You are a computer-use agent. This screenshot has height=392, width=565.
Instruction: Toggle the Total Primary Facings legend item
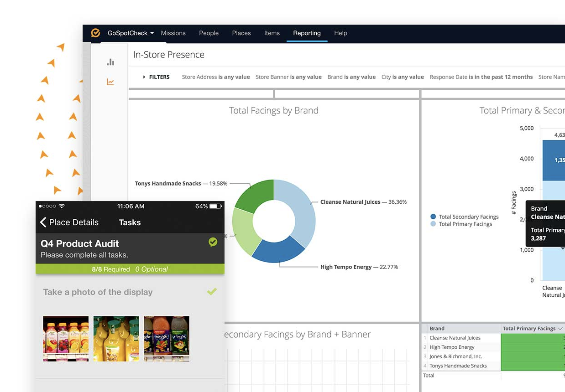coord(461,224)
